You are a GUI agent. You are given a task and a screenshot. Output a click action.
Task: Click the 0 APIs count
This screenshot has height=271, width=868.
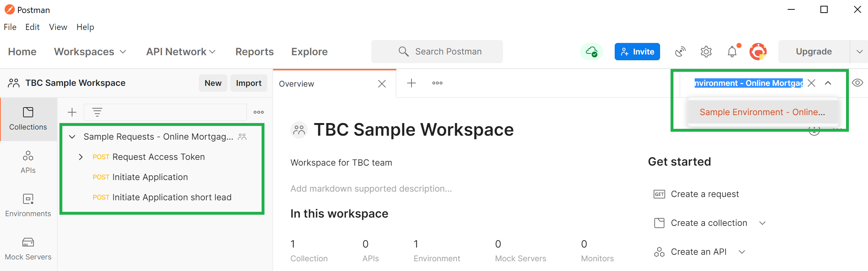pyautogui.click(x=371, y=251)
